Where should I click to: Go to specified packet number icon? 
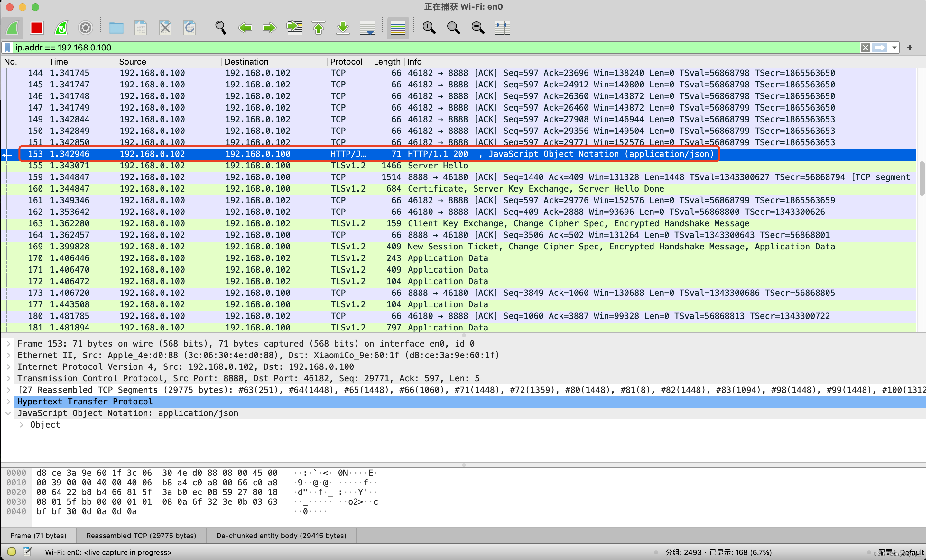294,28
